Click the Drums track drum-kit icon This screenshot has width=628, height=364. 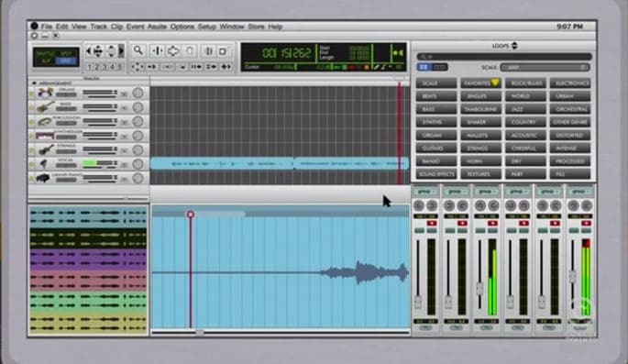pyautogui.click(x=45, y=93)
